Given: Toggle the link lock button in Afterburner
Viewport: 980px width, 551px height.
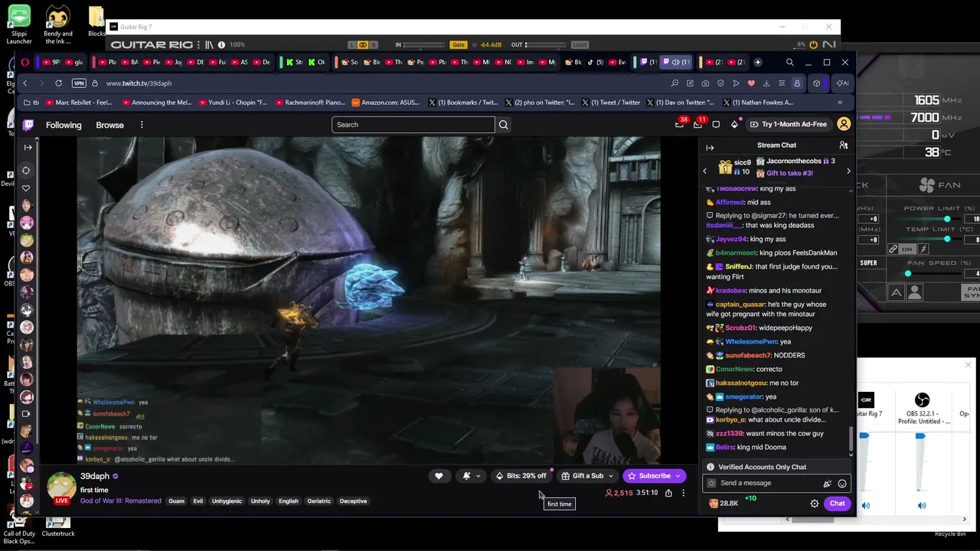Looking at the screenshot, I should 893,249.
